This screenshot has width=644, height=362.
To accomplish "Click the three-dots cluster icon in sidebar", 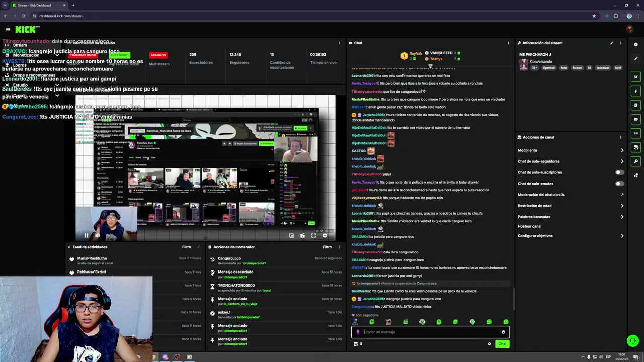I will pyautogui.click(x=636, y=175).
